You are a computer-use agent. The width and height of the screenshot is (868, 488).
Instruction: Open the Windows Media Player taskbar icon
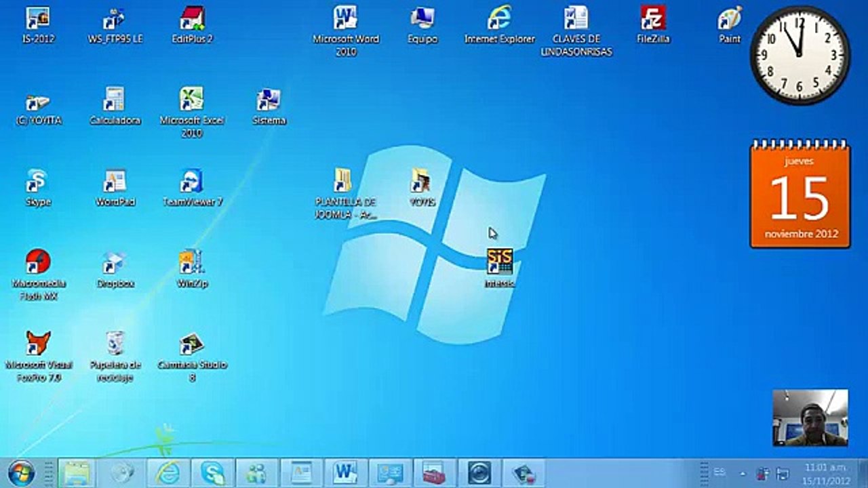(123, 472)
